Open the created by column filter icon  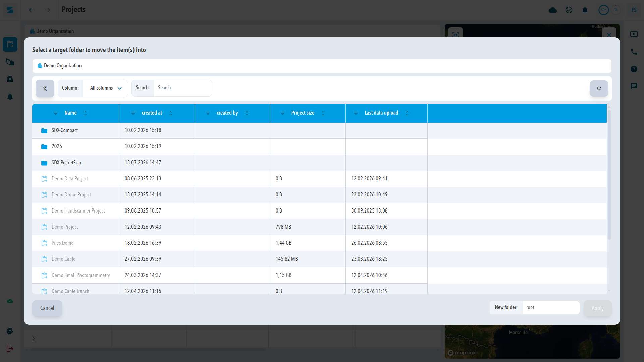pyautogui.click(x=208, y=113)
